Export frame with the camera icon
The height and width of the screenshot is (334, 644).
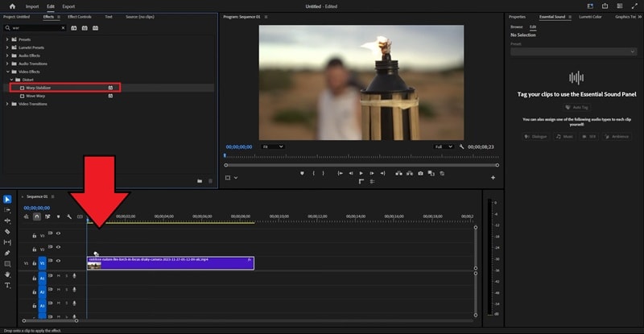(420, 173)
